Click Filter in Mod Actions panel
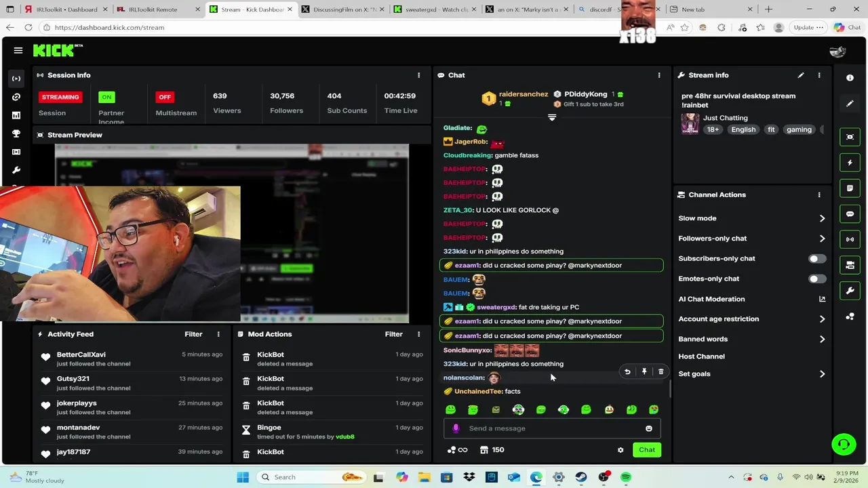This screenshot has width=868, height=488. pos(394,334)
